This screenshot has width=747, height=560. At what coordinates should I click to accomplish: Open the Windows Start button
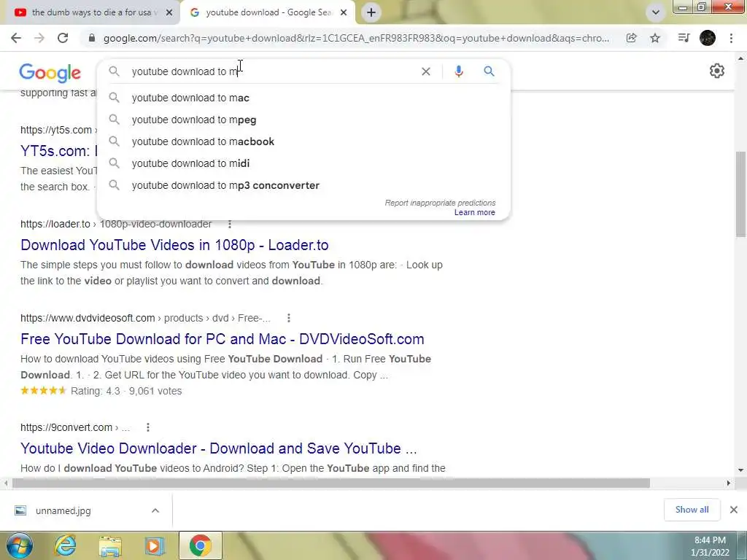pyautogui.click(x=19, y=545)
